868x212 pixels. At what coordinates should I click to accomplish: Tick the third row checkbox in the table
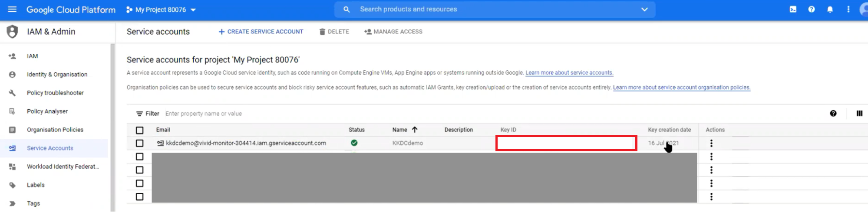pos(139,170)
